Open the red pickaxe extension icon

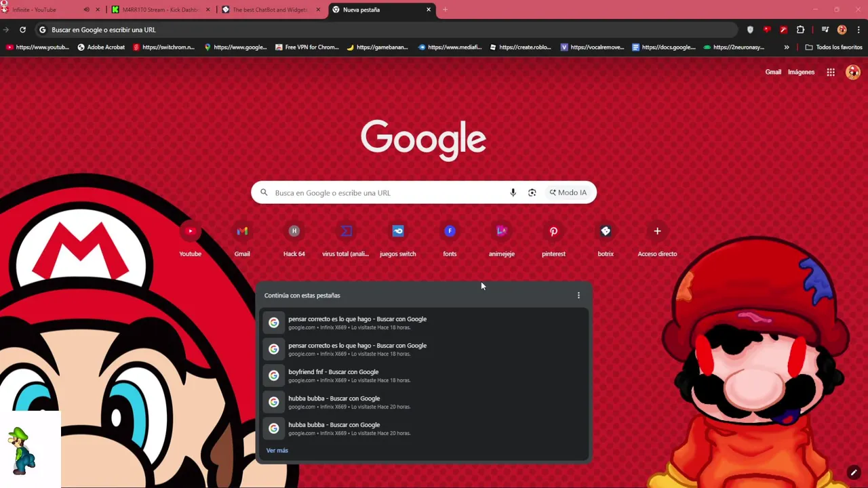784,30
